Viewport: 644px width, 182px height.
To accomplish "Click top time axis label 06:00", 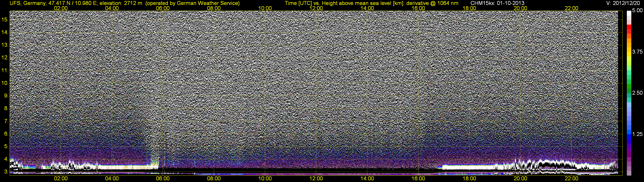I will click(x=163, y=8).
